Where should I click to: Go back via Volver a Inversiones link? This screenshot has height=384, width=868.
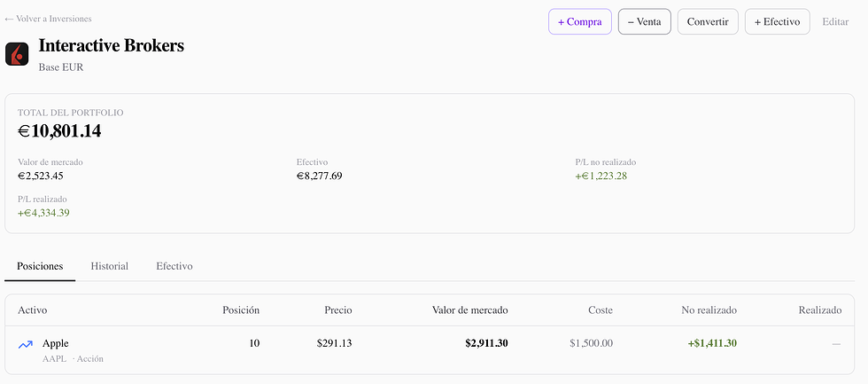[48, 19]
